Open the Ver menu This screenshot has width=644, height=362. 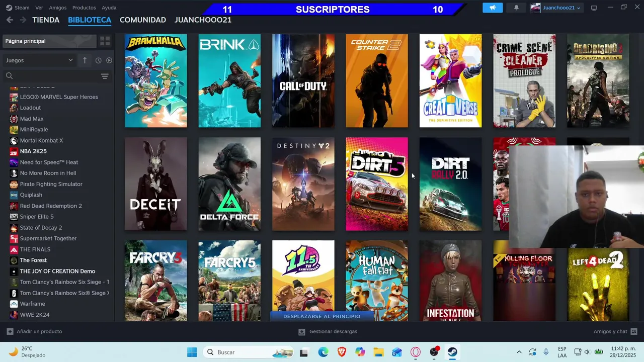[x=39, y=8]
